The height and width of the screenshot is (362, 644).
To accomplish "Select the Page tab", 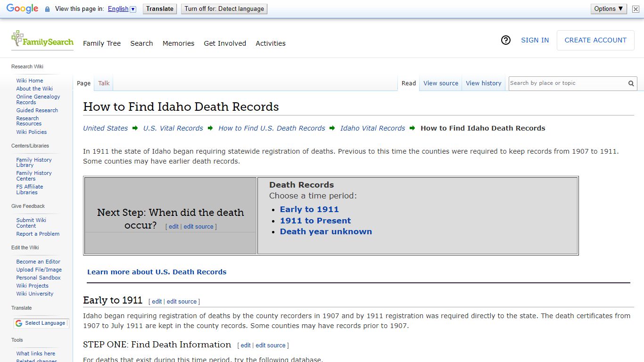I will click(83, 83).
